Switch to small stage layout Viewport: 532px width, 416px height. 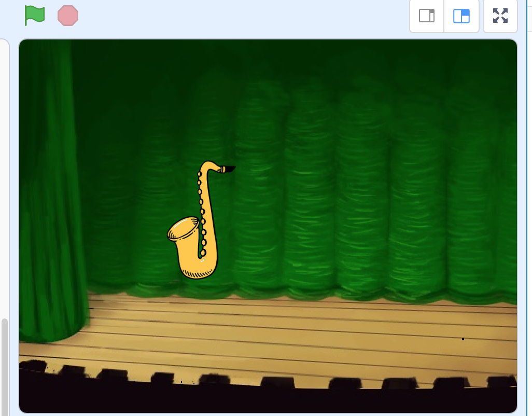(x=427, y=16)
